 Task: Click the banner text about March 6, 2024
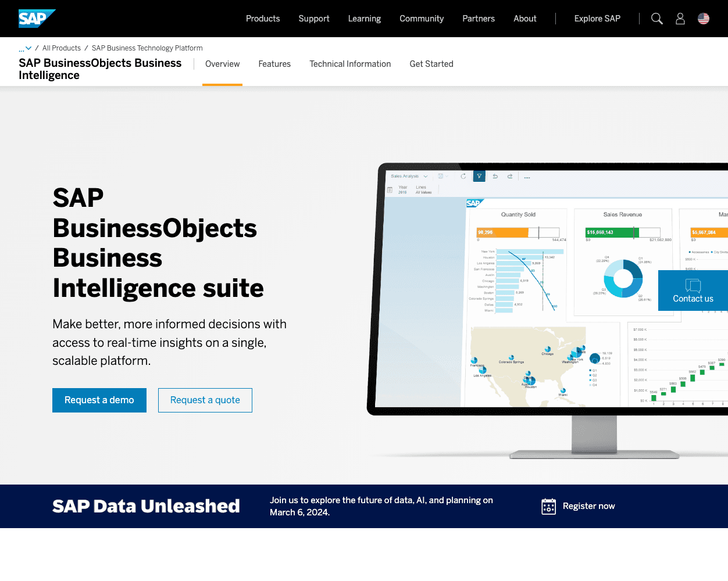(x=381, y=506)
